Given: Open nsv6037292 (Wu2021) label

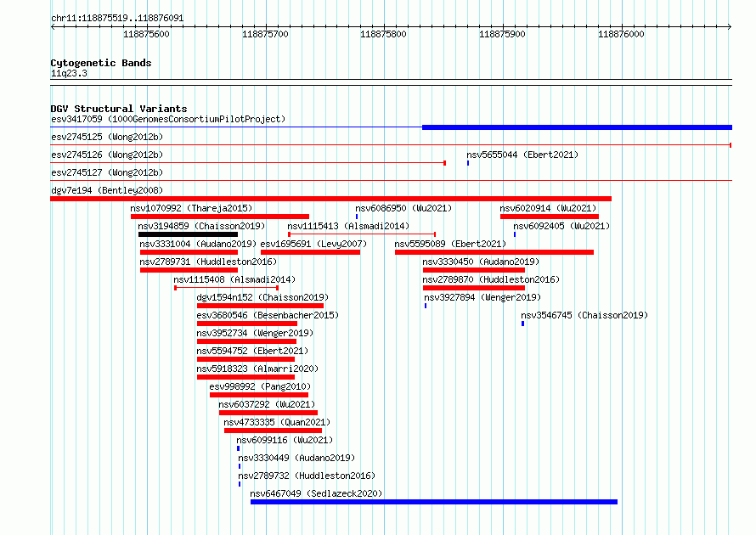Looking at the screenshot, I should (x=267, y=404).
